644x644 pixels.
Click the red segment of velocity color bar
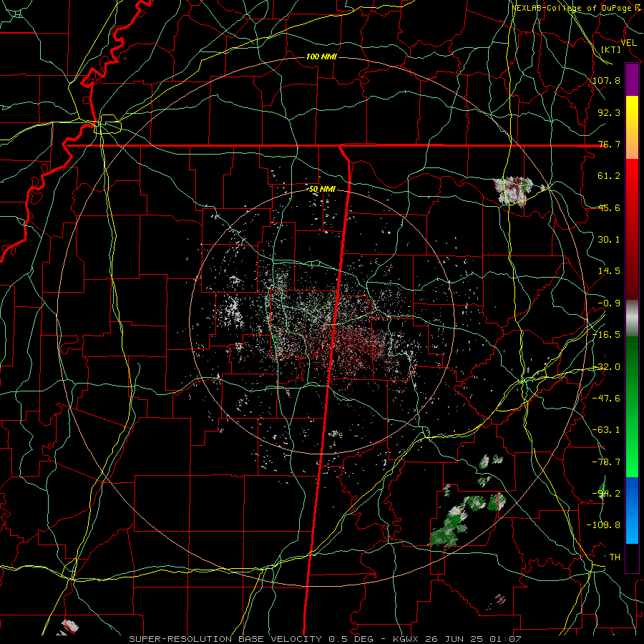(632, 229)
